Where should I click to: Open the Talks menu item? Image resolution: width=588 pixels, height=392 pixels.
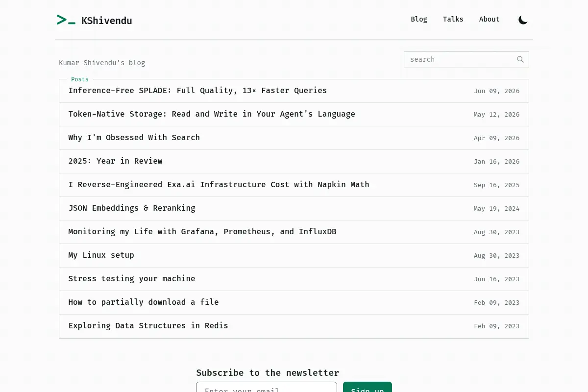click(x=453, y=19)
